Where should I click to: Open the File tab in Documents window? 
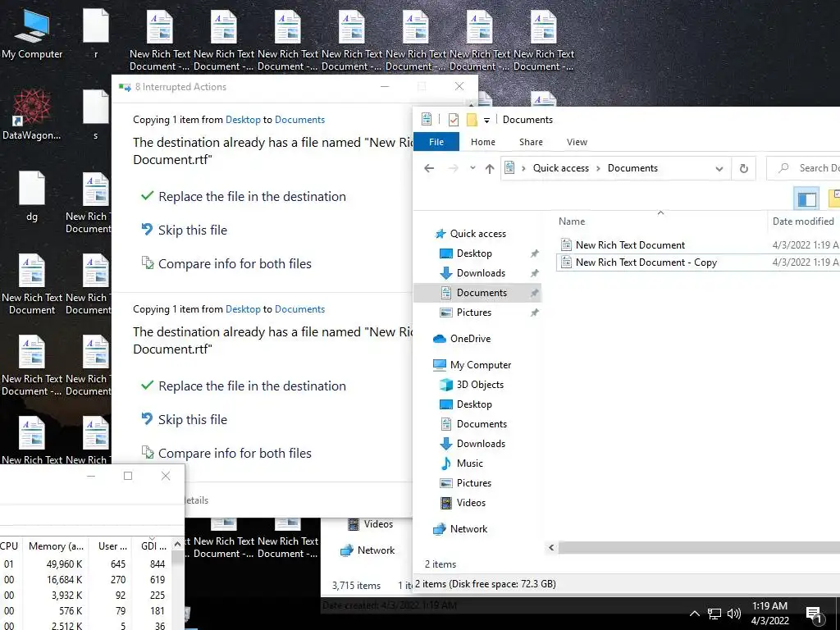pyautogui.click(x=436, y=142)
